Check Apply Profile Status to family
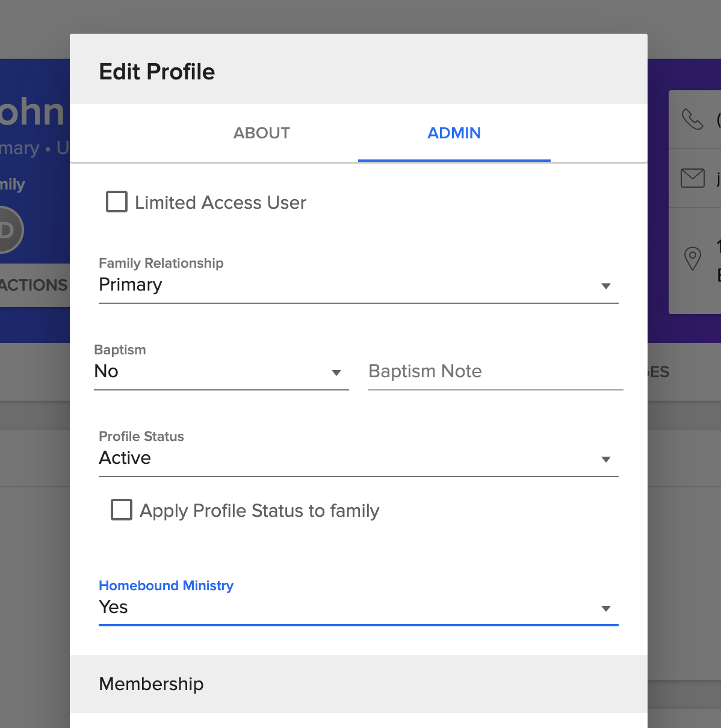This screenshot has width=721, height=728. point(121,510)
